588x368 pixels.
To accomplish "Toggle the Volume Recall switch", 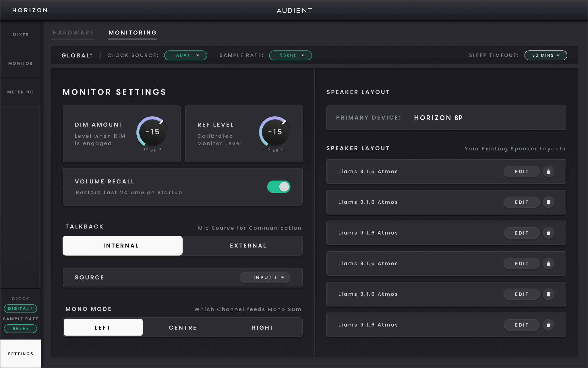I will (x=279, y=187).
